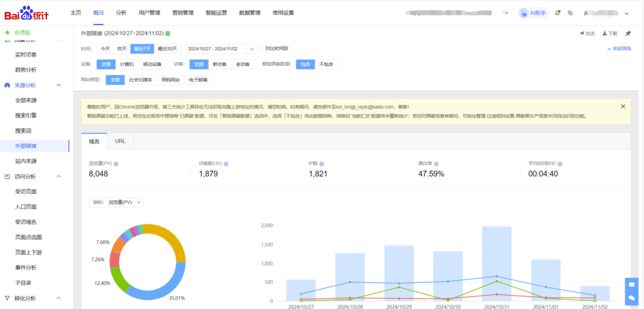The image size is (644, 309).
Task: Click the copy icon beside the bell
Action: tap(570, 13)
